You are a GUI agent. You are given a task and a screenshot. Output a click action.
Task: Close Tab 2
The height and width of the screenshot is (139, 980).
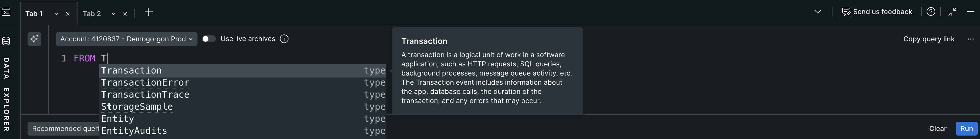(125, 14)
